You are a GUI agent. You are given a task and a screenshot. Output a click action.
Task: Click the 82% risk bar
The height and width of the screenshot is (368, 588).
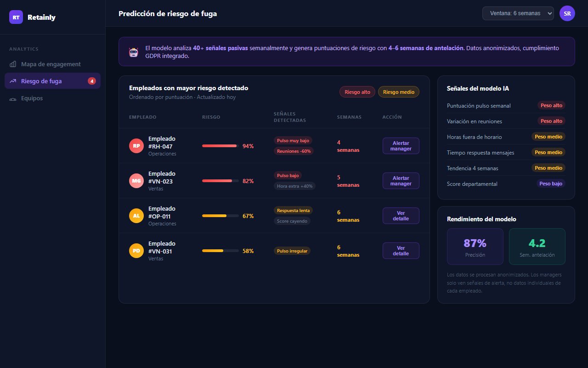click(x=220, y=181)
